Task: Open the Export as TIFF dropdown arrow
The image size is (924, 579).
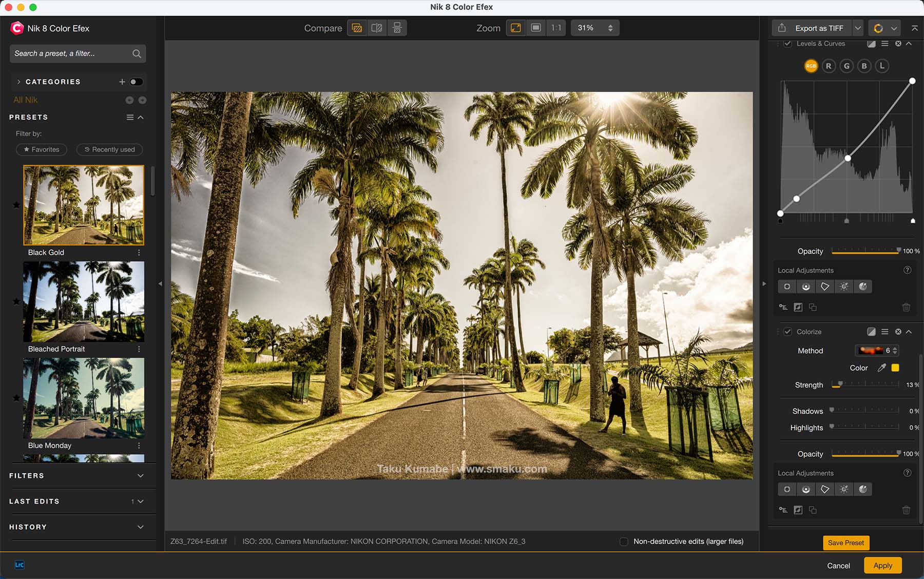Action: pyautogui.click(x=858, y=28)
